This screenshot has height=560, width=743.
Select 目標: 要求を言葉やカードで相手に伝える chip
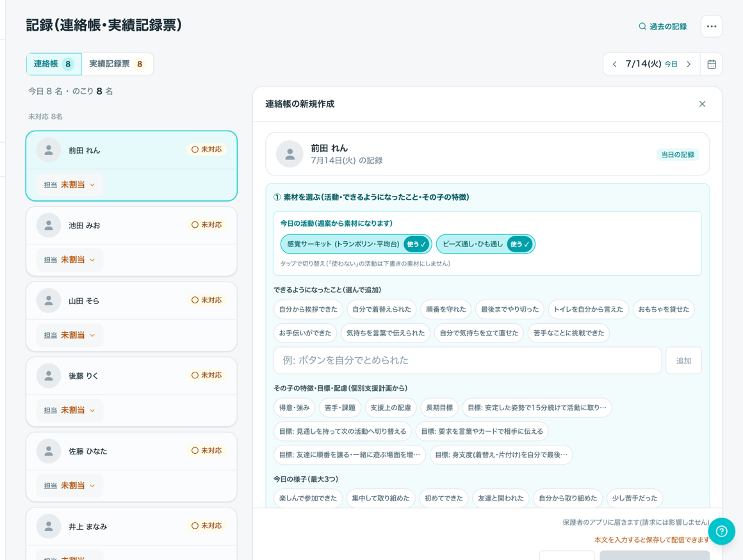click(x=482, y=431)
